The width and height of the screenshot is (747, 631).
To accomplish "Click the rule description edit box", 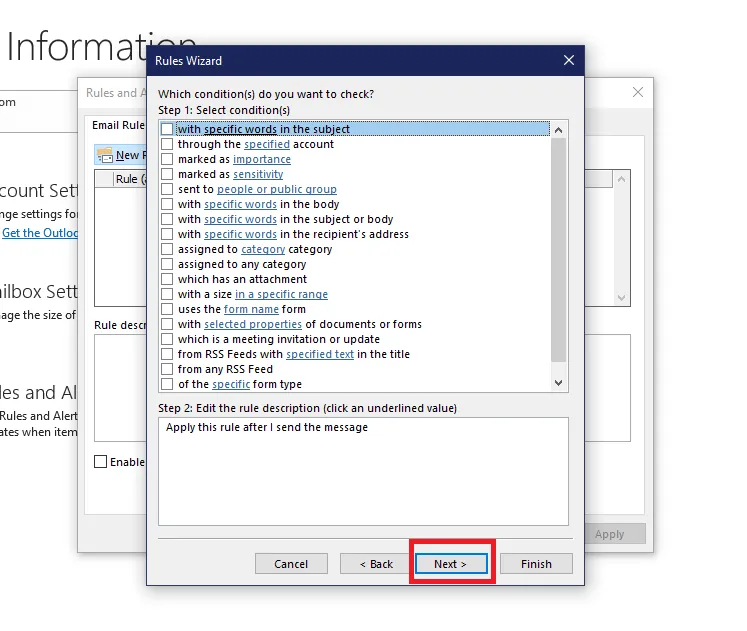I will pyautogui.click(x=363, y=471).
